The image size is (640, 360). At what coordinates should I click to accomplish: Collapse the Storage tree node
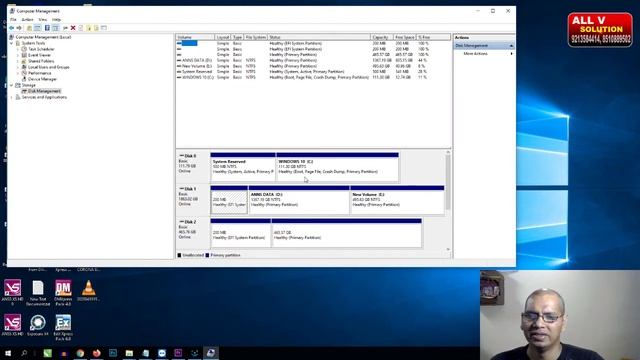(x=12, y=85)
